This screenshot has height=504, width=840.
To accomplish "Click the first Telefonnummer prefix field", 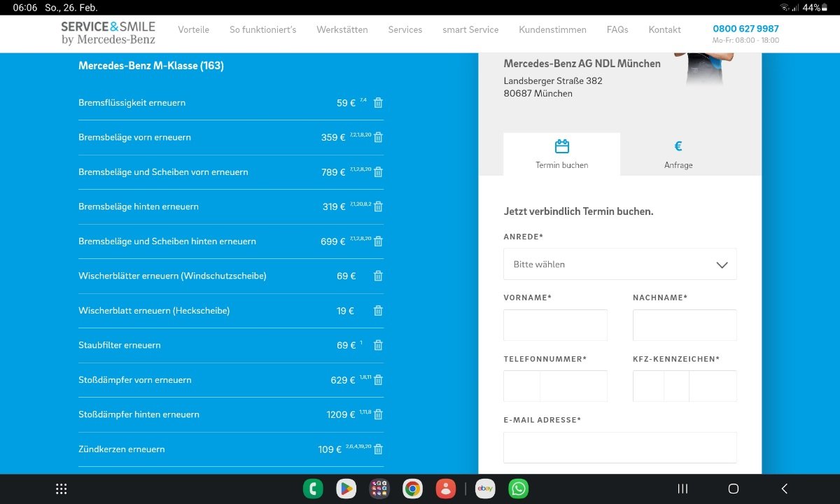I will point(521,386).
